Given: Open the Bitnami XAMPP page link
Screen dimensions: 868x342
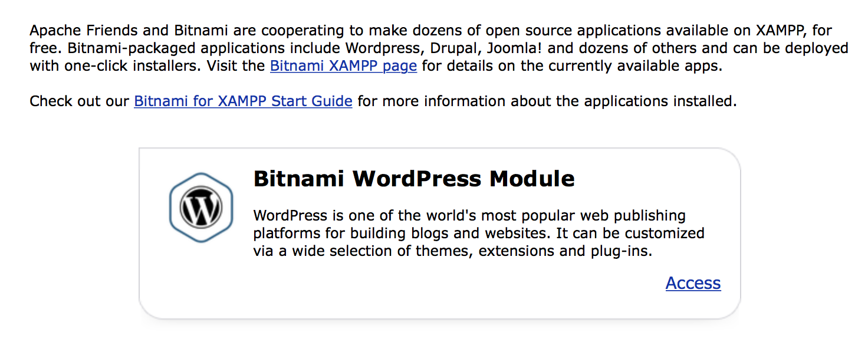Looking at the screenshot, I should [343, 66].
